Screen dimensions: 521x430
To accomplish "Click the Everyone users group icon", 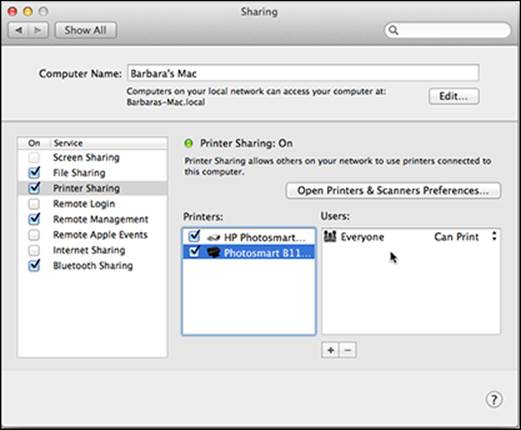I will pos(330,237).
